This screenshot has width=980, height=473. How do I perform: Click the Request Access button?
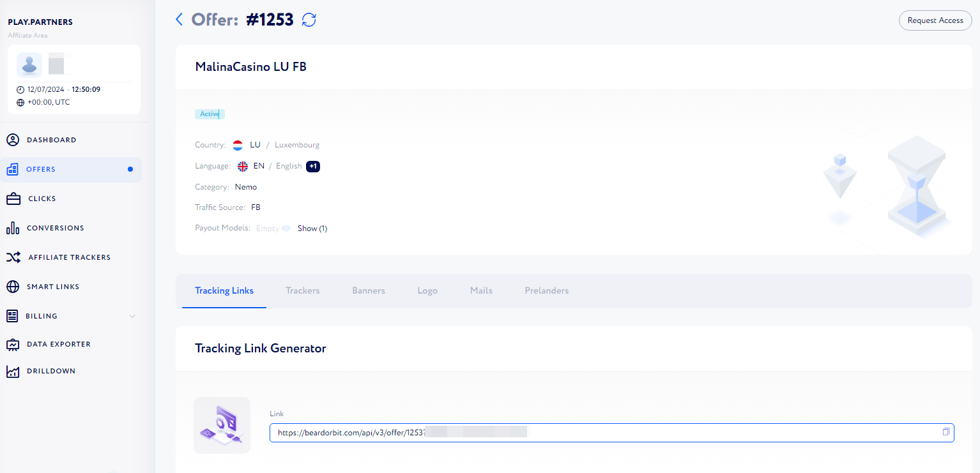(x=935, y=20)
